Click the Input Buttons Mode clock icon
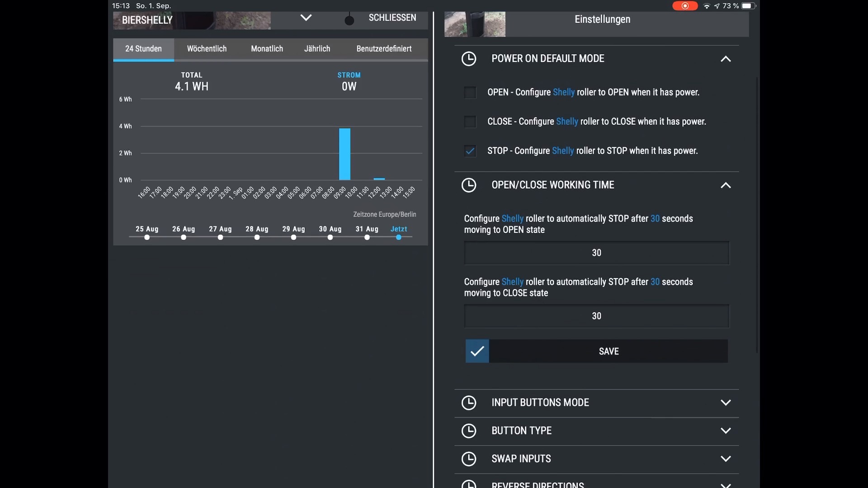Screen dimensions: 868x488 tap(469, 403)
